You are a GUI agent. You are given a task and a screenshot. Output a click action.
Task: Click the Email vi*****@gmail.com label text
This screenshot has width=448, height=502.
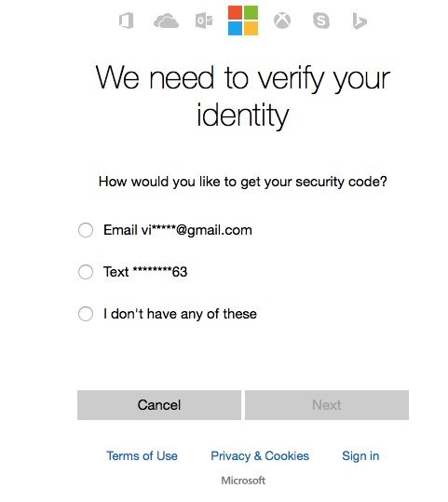pos(178,231)
